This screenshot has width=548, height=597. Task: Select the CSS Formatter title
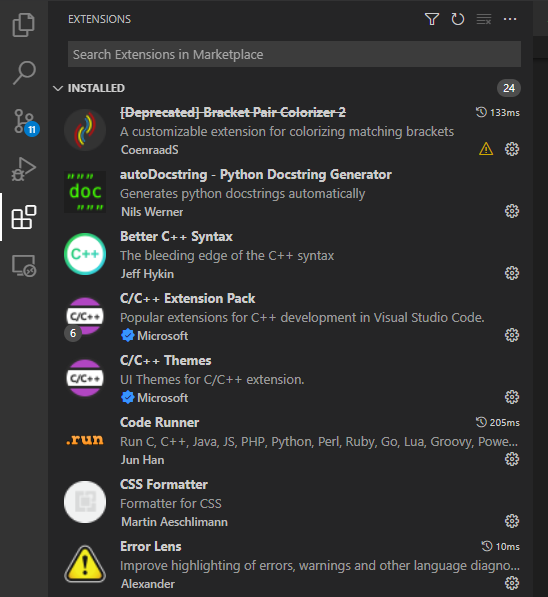click(164, 485)
